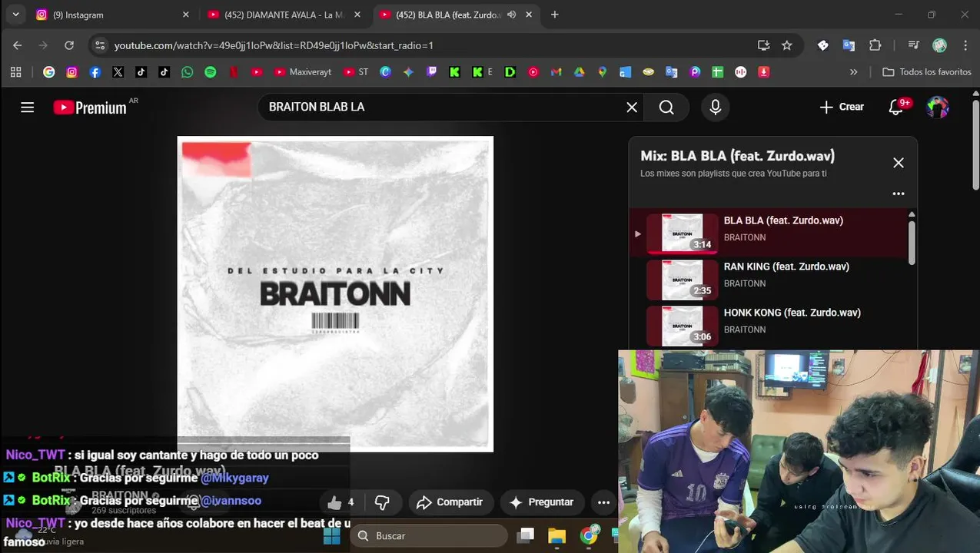The image size is (980, 553).
Task: Go back to previous page
Action: [x=18, y=45]
